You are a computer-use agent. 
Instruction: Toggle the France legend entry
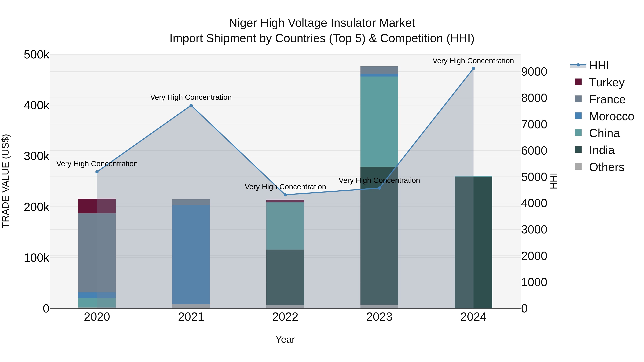[600, 99]
